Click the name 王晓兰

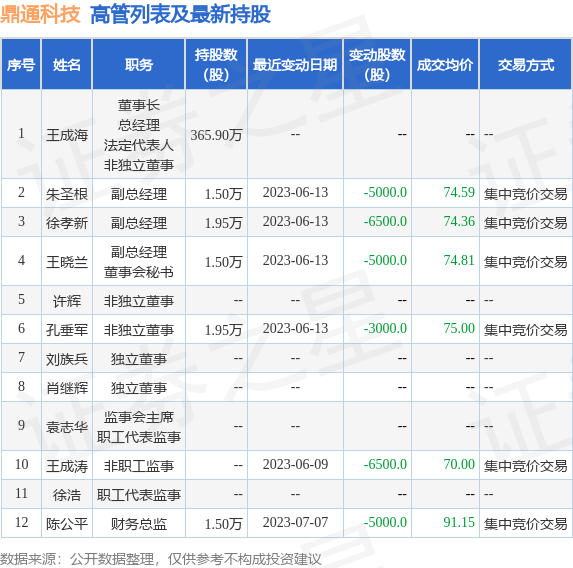click(x=67, y=261)
